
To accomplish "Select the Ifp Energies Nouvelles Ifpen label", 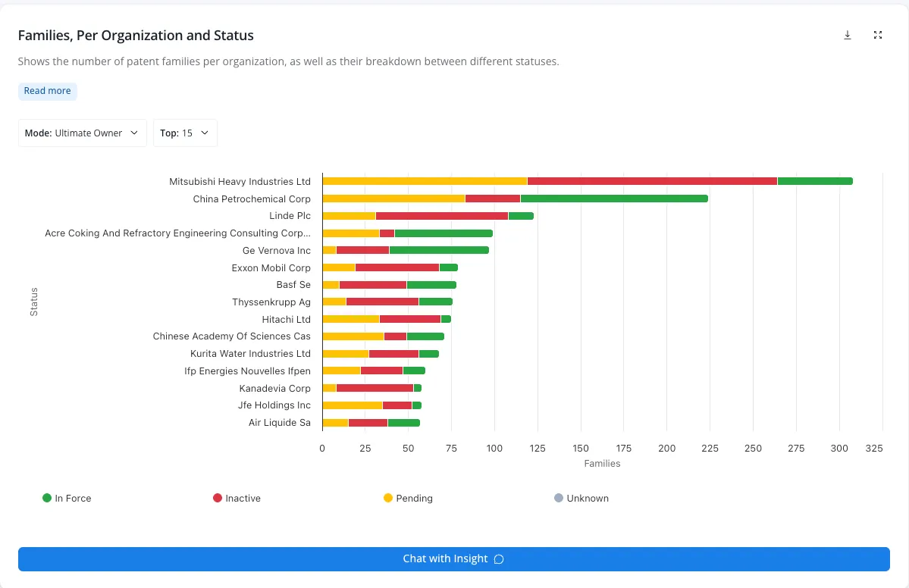I will (x=248, y=371).
